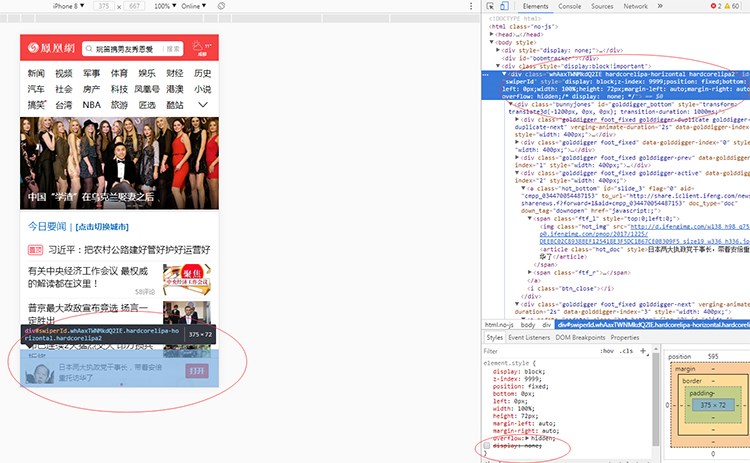Screen dimensions: 750x463
Task: Open the 聚焦 economic conference thumbnail
Action: [187, 279]
